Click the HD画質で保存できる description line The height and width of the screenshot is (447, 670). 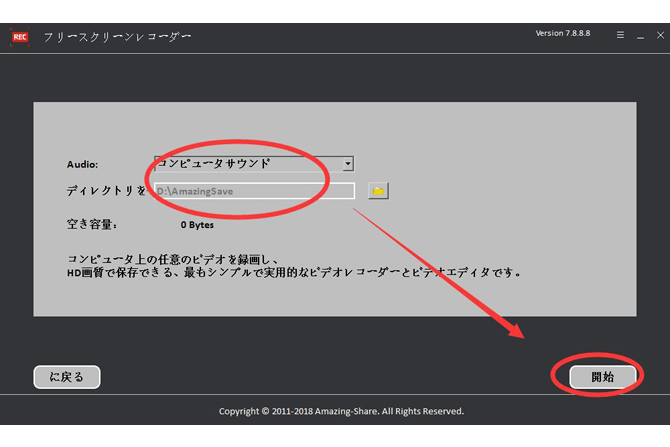click(x=294, y=273)
